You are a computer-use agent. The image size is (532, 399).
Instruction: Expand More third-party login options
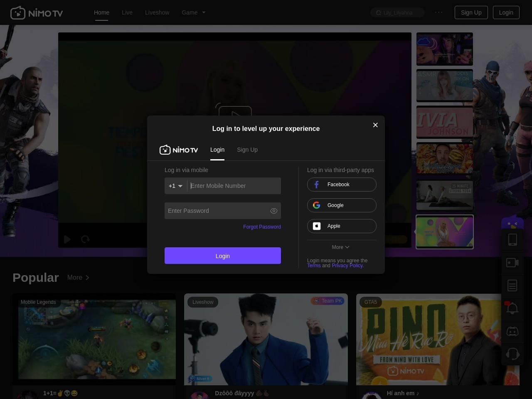340,247
